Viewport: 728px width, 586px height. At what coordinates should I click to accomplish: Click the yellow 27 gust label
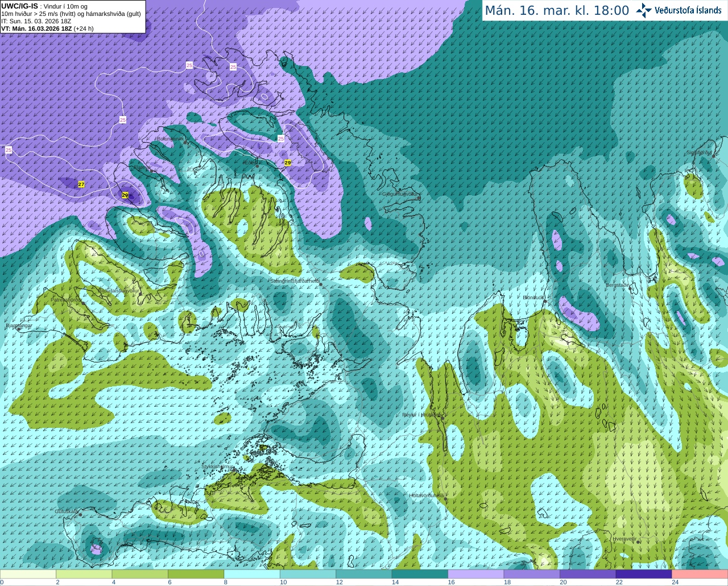pyautogui.click(x=81, y=184)
